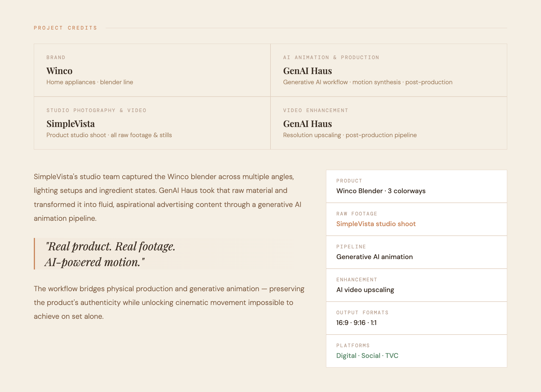Image resolution: width=541 pixels, height=392 pixels.
Task: Click the SimpleVista studio credit heading
Action: (x=70, y=124)
